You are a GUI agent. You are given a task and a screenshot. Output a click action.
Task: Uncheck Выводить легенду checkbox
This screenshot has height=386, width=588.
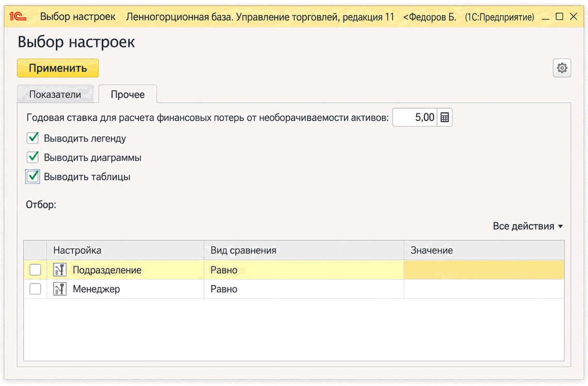33,138
